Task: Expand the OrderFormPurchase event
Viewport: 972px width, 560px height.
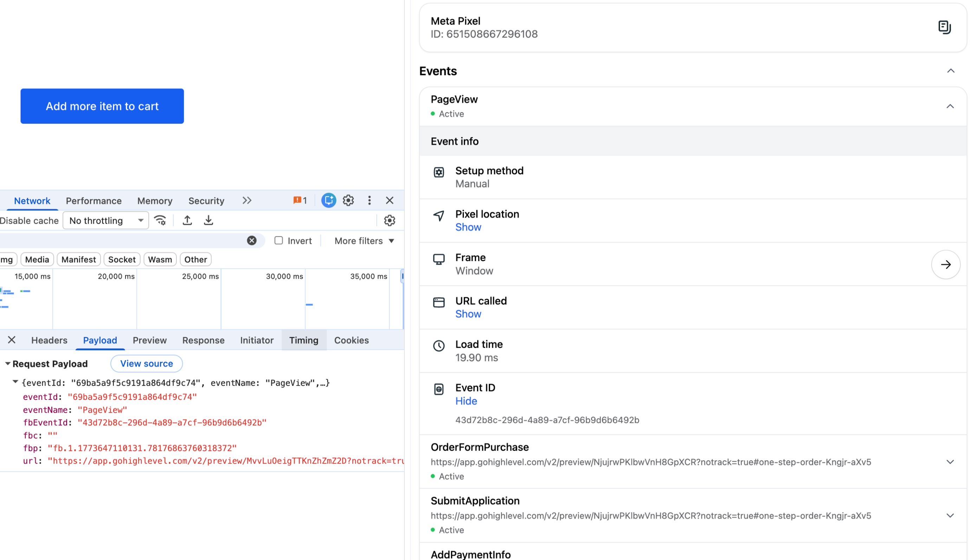Action: tap(950, 462)
